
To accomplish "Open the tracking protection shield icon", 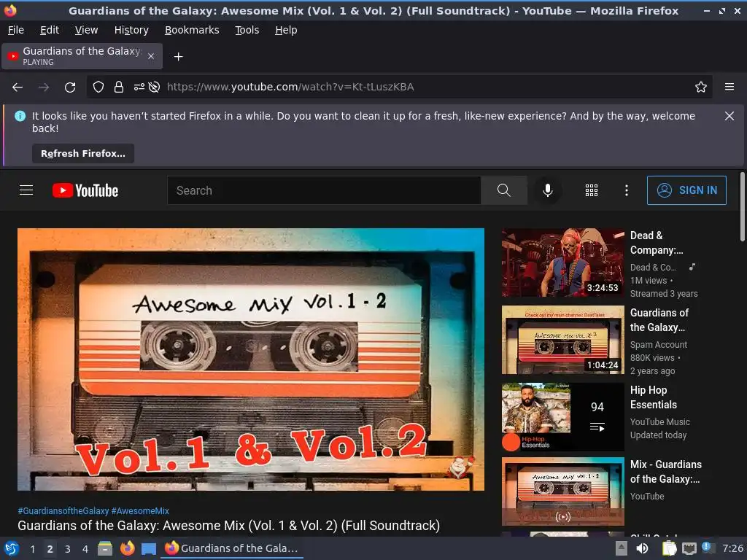I will click(98, 87).
